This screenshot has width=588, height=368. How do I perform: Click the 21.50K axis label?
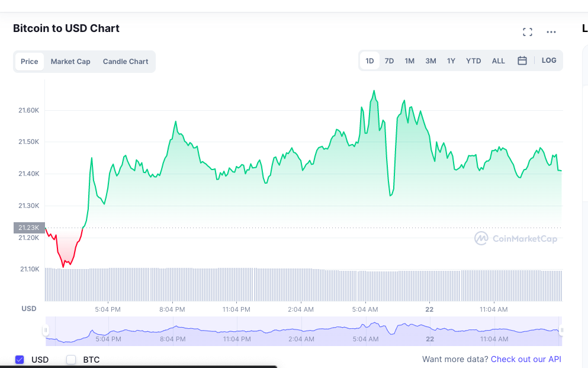[x=29, y=142]
